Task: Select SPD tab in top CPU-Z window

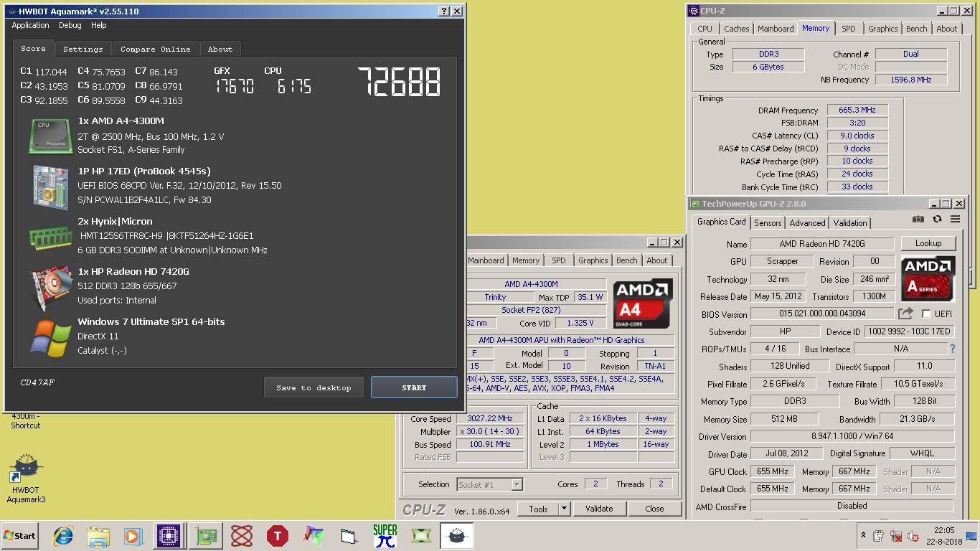Action: (849, 29)
